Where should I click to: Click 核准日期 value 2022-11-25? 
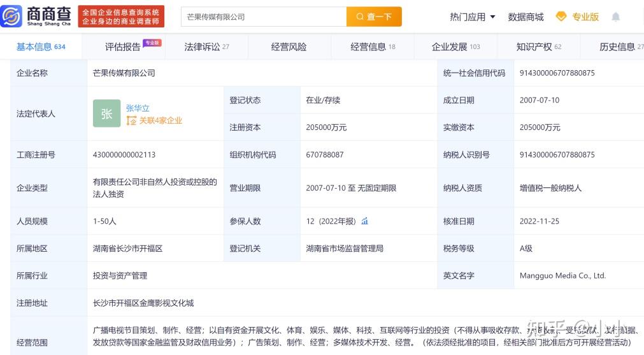click(540, 221)
